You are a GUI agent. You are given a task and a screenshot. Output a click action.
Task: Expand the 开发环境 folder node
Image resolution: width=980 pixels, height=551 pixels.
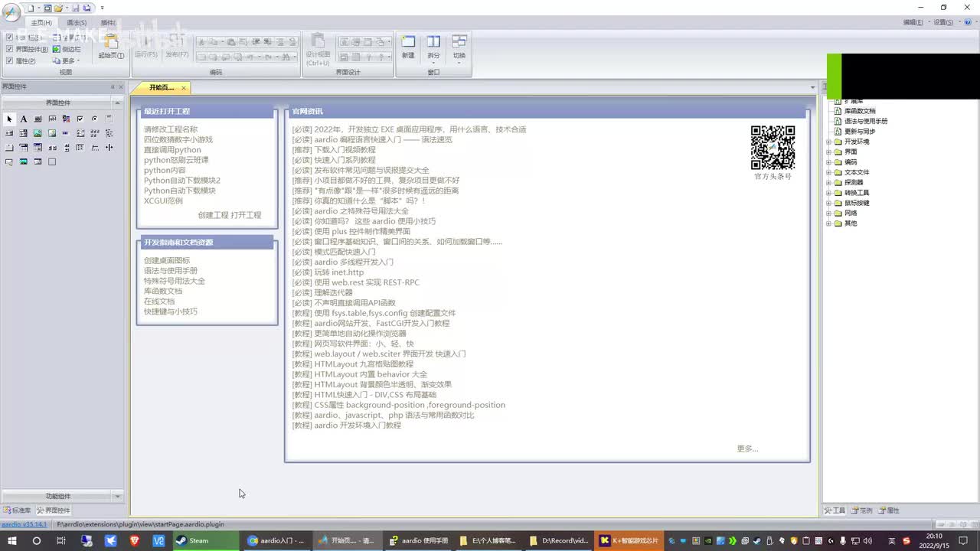(x=828, y=142)
